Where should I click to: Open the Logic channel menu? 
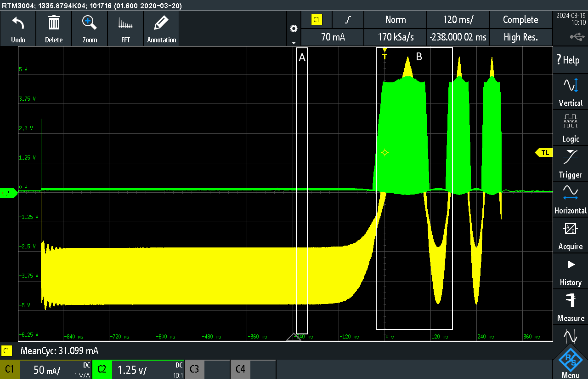click(570, 128)
